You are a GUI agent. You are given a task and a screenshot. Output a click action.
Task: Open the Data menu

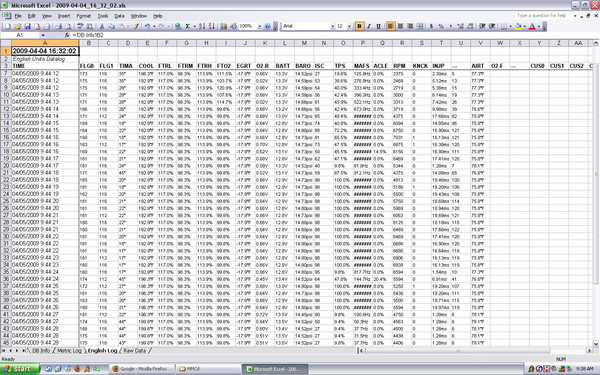coord(119,16)
